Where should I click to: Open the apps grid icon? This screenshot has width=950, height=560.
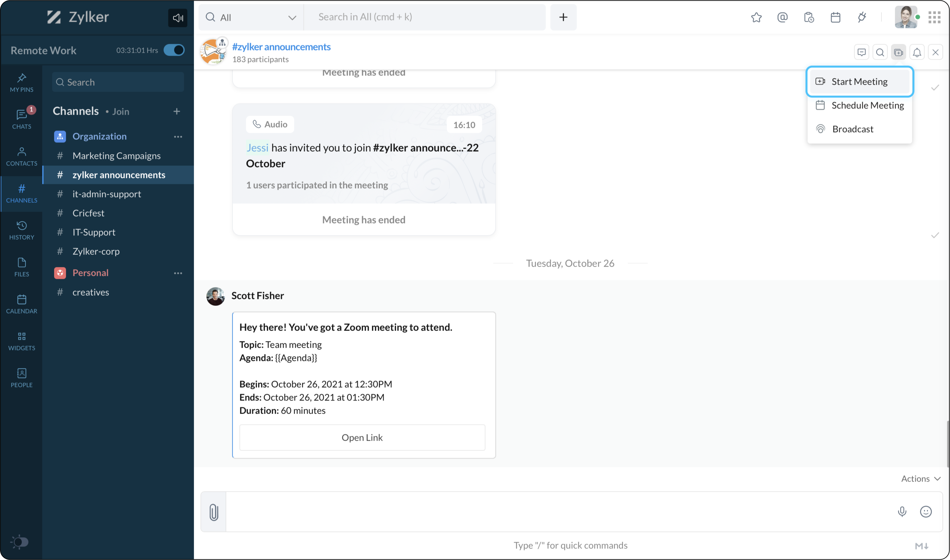pyautogui.click(x=935, y=17)
